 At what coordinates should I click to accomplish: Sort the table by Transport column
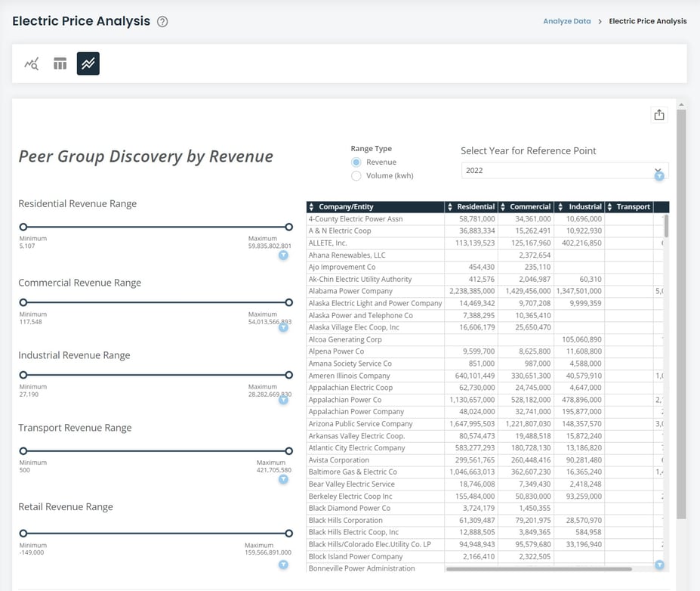[x=609, y=207]
